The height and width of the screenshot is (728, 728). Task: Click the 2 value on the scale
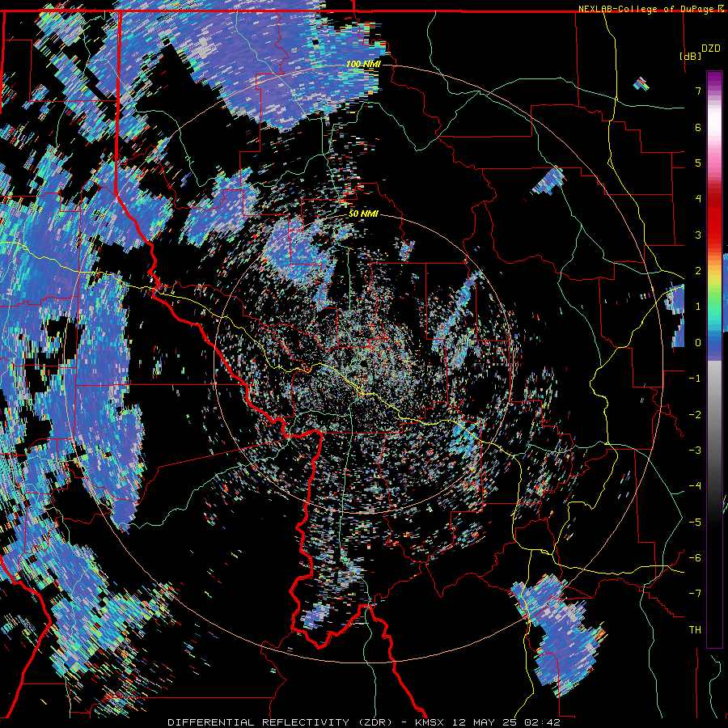[x=698, y=271]
